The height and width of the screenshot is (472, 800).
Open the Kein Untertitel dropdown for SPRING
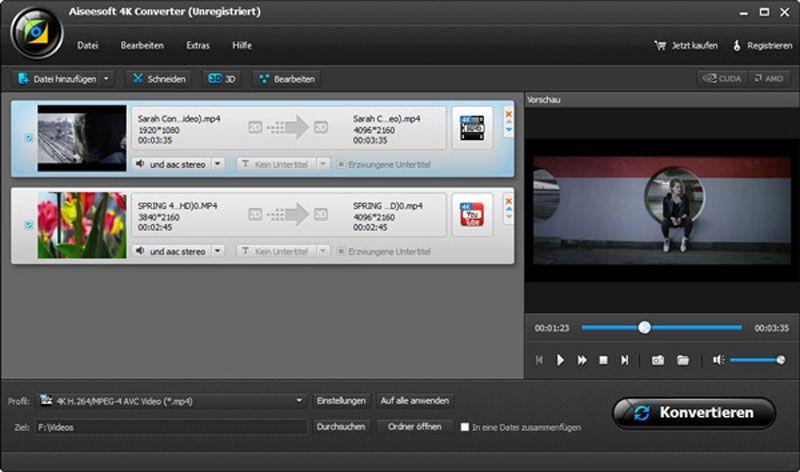[323, 251]
